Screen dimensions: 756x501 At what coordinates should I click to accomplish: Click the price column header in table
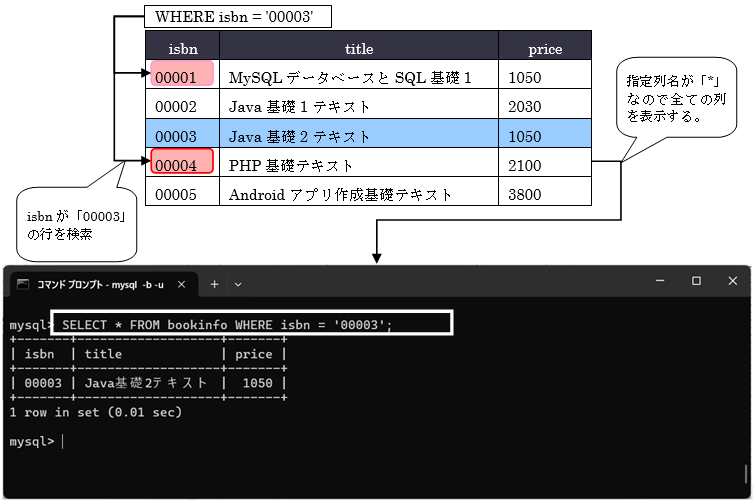[545, 48]
